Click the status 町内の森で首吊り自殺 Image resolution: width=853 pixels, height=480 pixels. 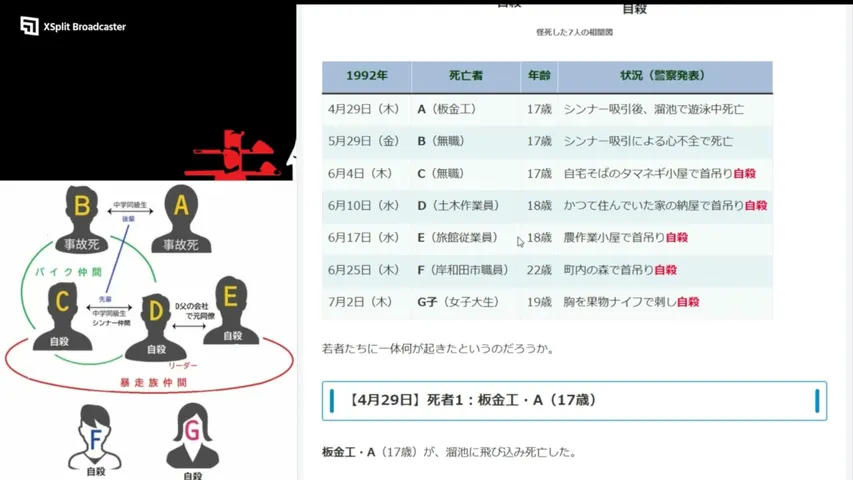click(x=620, y=270)
